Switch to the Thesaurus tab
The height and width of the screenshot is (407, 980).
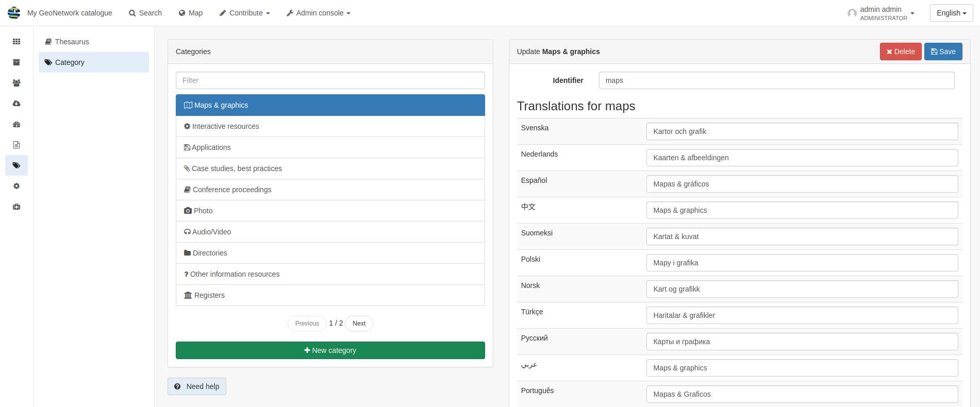94,42
